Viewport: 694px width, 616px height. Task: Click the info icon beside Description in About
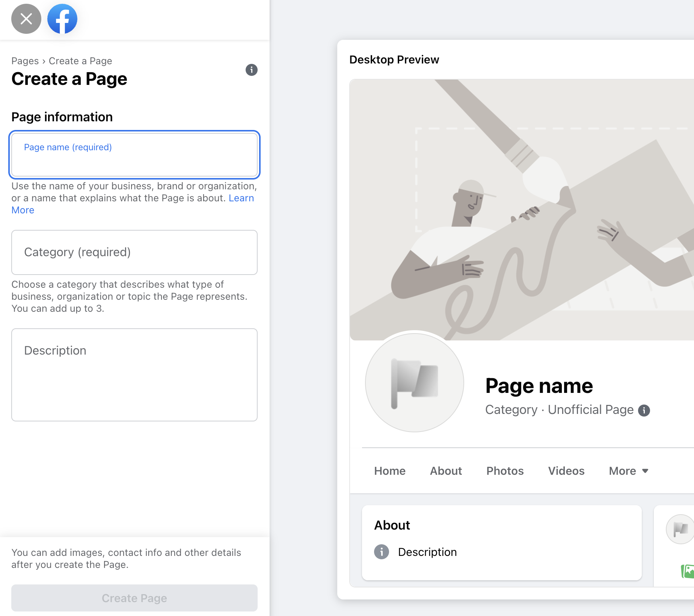[382, 552]
